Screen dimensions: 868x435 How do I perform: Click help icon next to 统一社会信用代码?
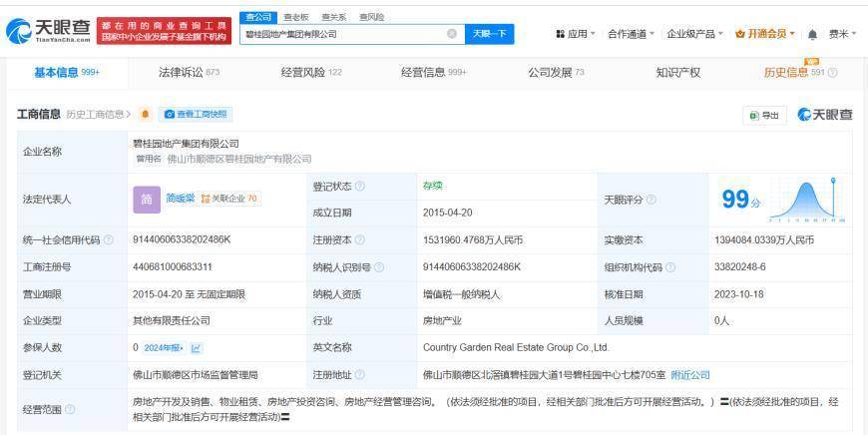[x=109, y=240]
